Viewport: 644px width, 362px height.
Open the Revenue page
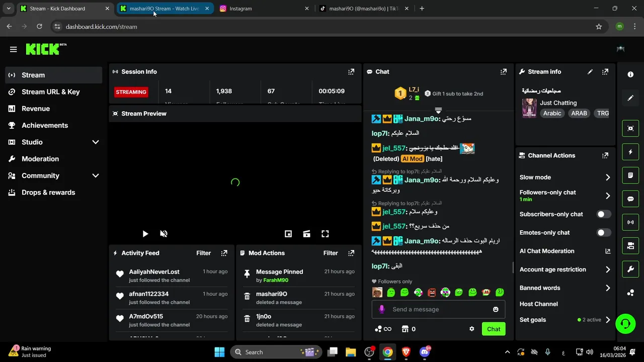[x=53, y=109]
